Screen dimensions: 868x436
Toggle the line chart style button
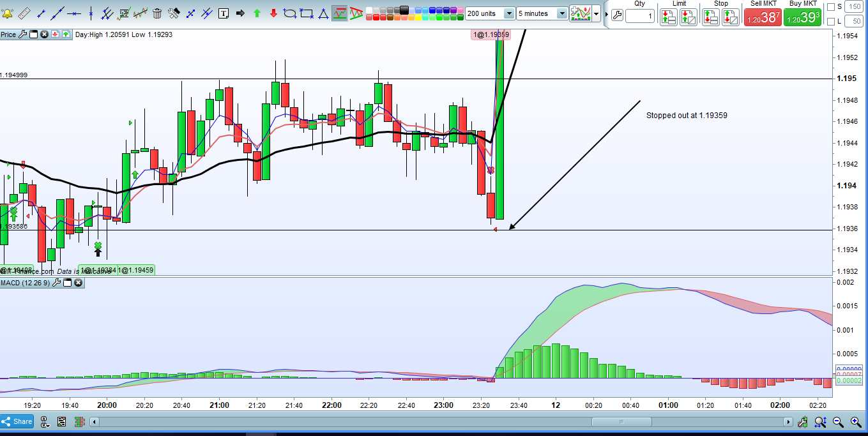pyautogui.click(x=340, y=13)
